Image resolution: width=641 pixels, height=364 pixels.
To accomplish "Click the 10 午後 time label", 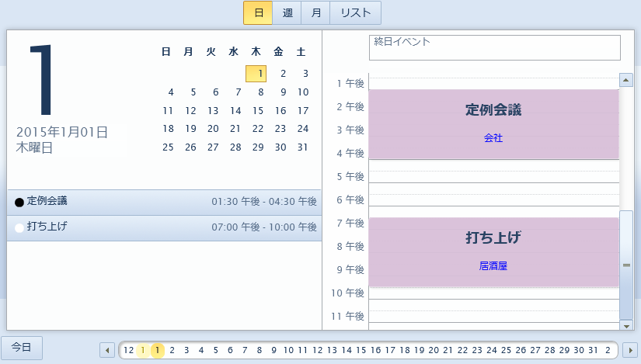I will click(x=347, y=293).
